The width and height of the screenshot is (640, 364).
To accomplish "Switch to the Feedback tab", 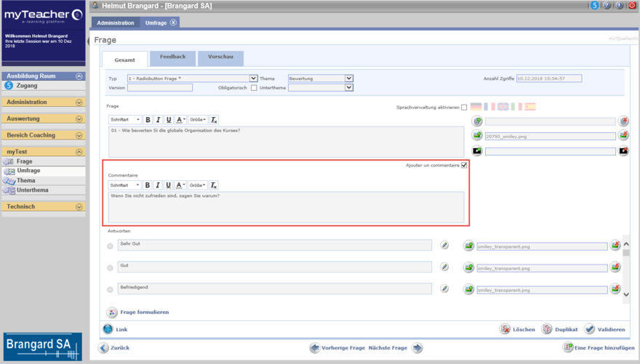I will tap(172, 57).
